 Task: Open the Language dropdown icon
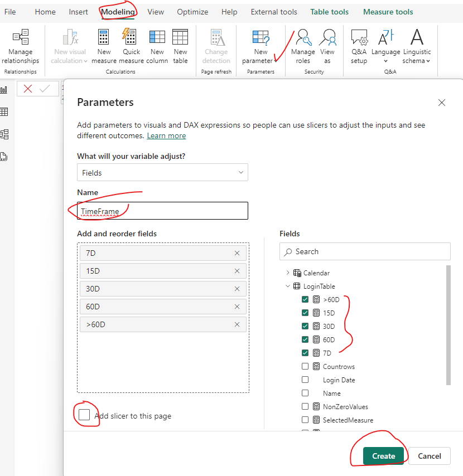tap(386, 37)
